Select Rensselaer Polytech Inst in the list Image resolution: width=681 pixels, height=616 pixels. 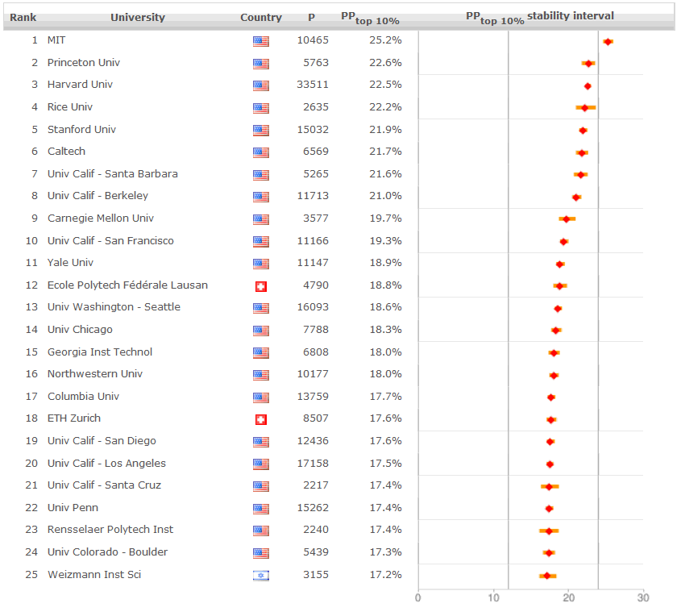110,529
